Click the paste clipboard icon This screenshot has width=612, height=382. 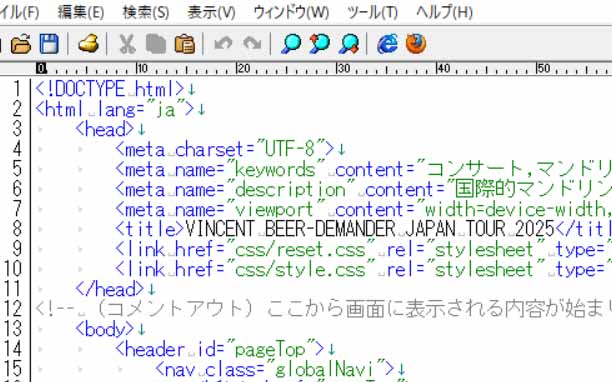pos(185,44)
